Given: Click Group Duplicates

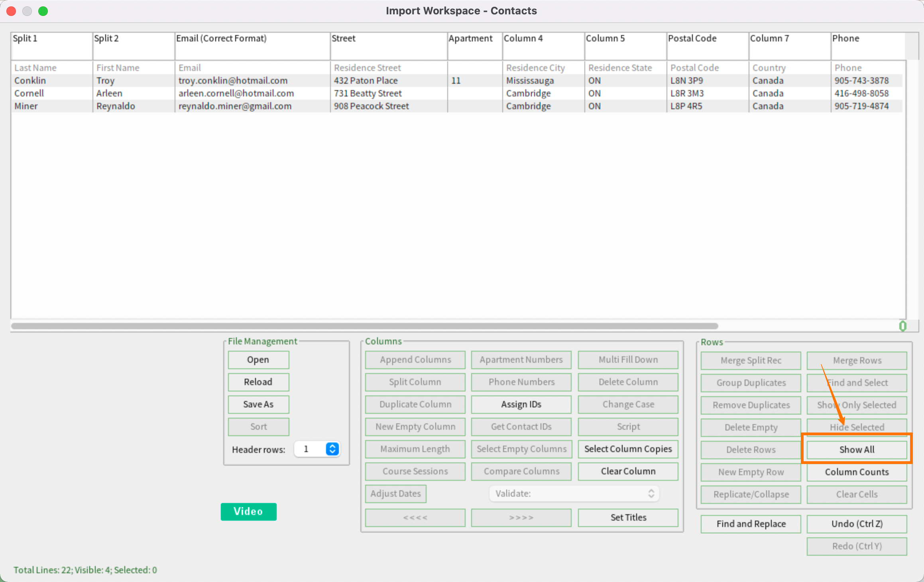Looking at the screenshot, I should (751, 383).
